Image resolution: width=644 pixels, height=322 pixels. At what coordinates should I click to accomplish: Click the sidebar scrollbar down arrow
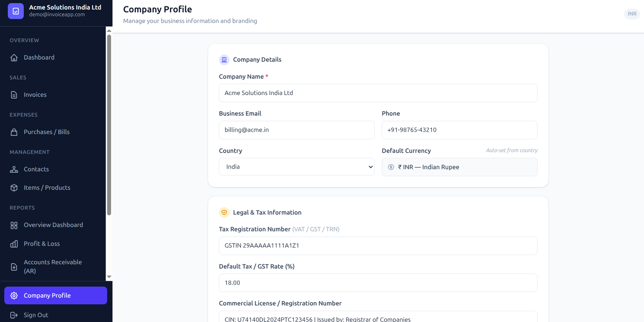click(109, 277)
